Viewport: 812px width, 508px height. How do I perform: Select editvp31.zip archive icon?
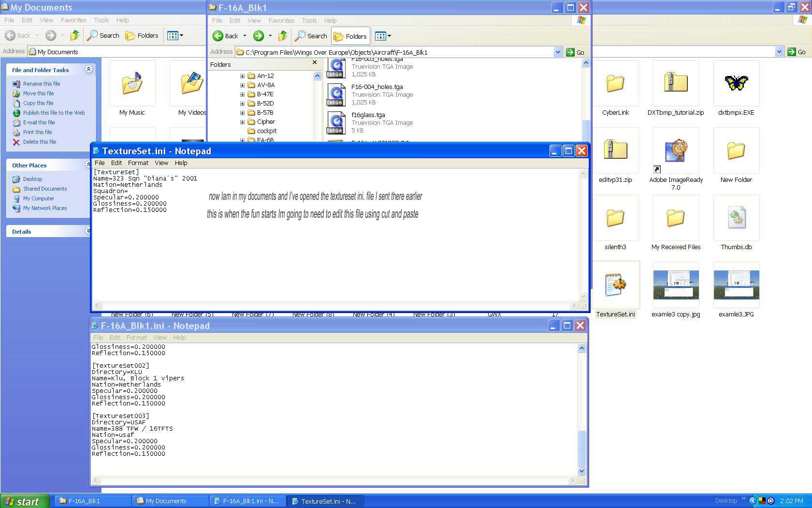(615, 150)
